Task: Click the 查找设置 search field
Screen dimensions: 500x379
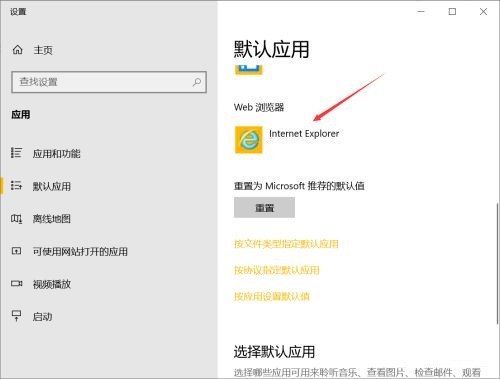Action: [109, 82]
